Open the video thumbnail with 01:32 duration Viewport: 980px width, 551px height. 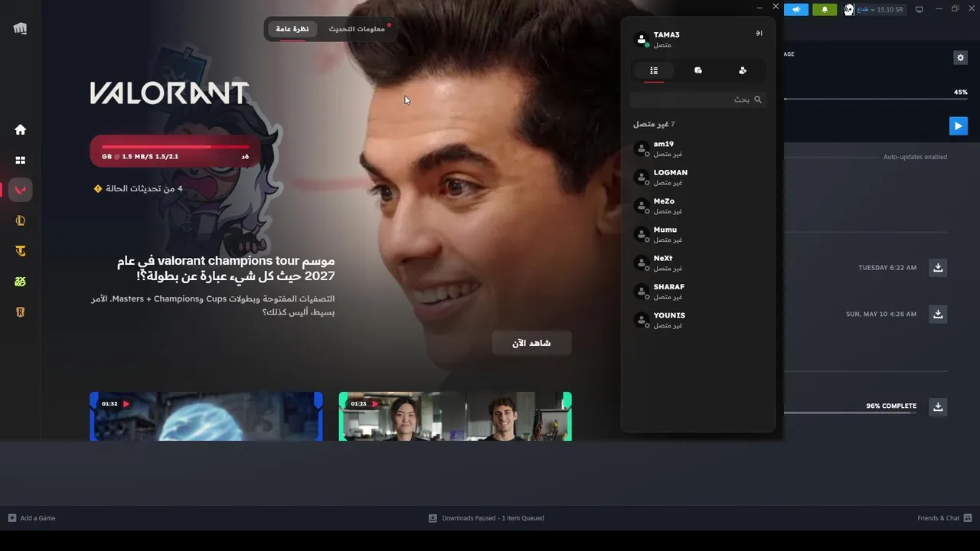(206, 416)
